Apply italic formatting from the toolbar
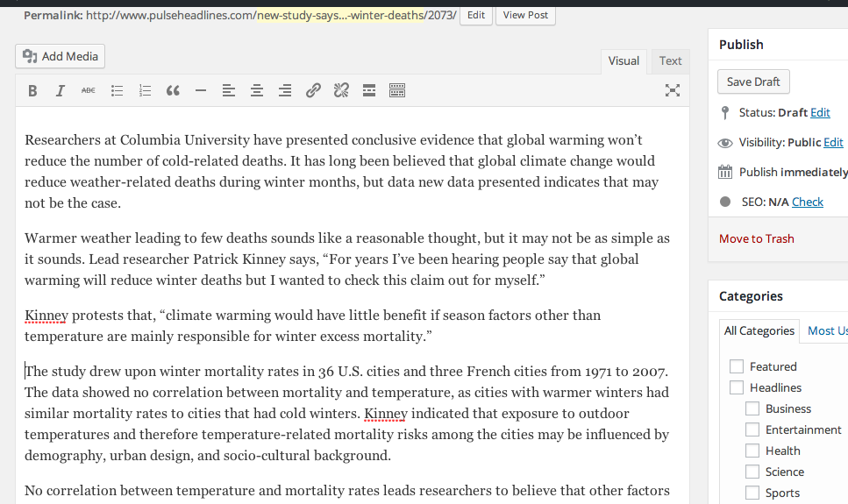The height and width of the screenshot is (504, 848). pos(61,90)
